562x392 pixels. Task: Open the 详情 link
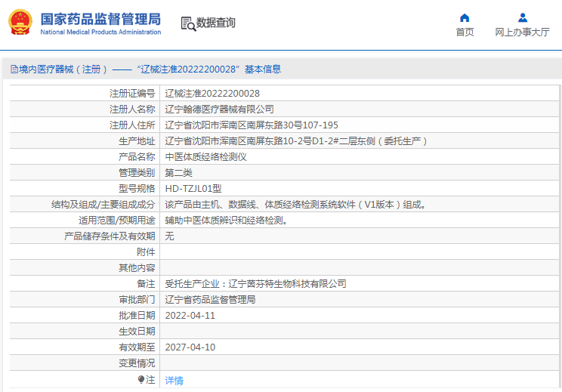(x=174, y=380)
